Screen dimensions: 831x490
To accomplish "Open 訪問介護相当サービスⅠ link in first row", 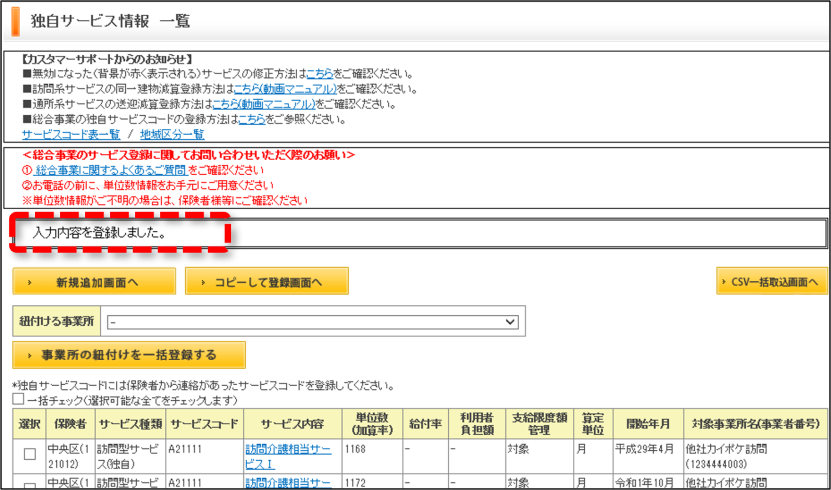I will [288, 456].
